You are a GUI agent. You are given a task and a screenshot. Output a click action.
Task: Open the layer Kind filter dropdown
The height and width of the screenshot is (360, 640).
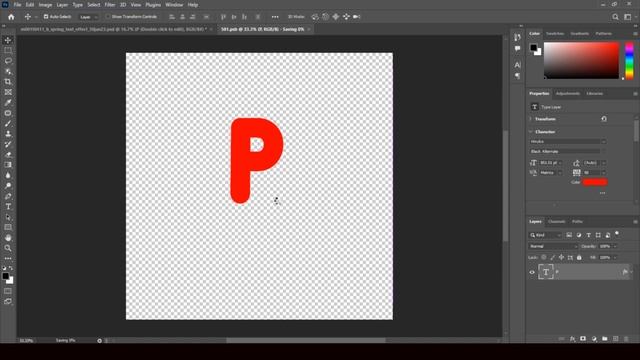545,235
